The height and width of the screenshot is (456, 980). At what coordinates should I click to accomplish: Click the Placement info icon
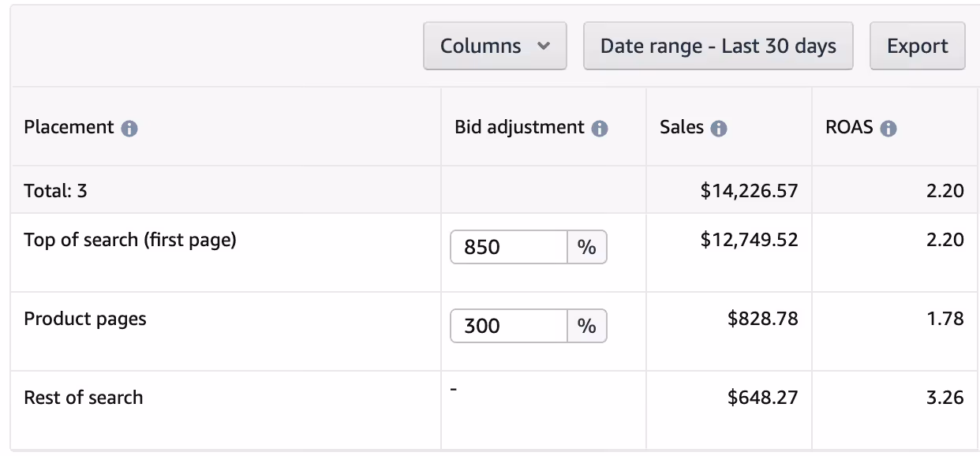tap(129, 128)
